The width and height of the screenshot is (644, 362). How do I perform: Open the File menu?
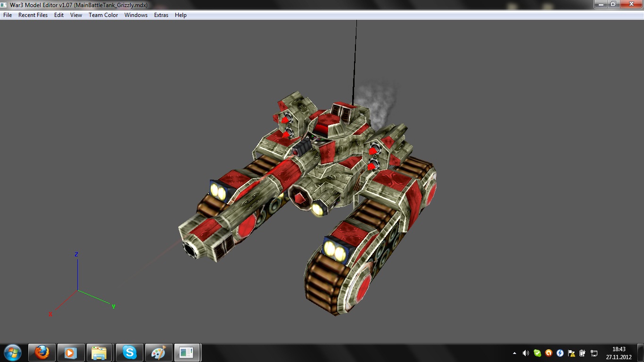(8, 15)
